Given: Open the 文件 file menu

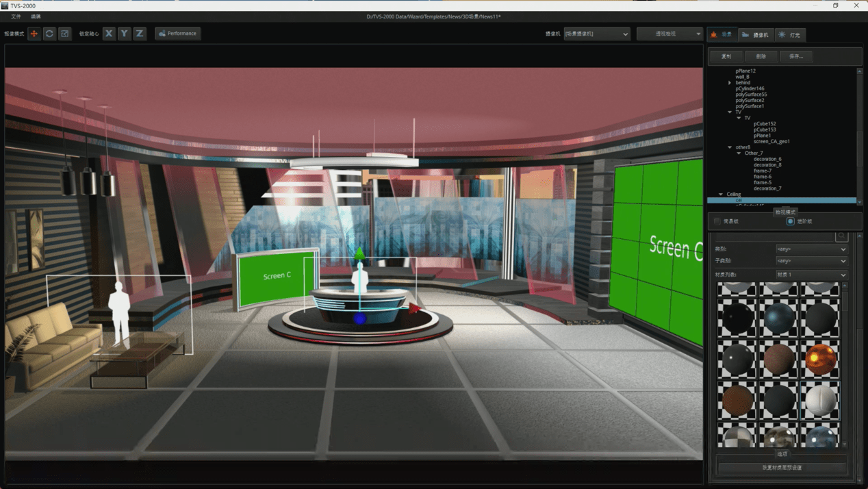Looking at the screenshot, I should pyautogui.click(x=16, y=16).
